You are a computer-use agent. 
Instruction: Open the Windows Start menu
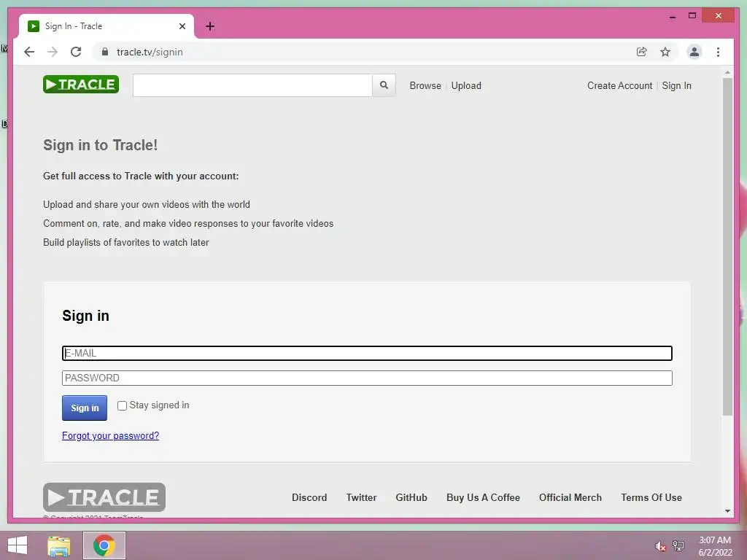pos(18,545)
